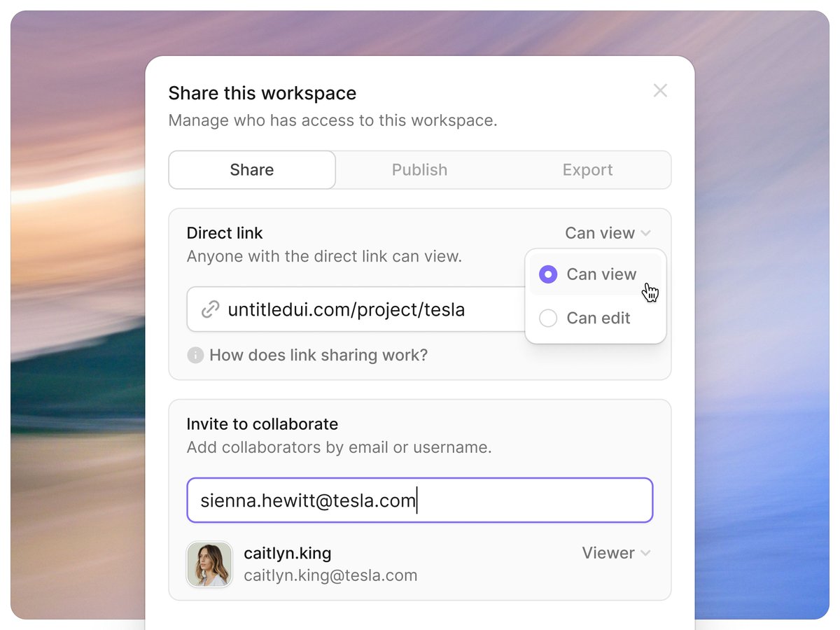Click the caitlyn.king username text

(288, 553)
